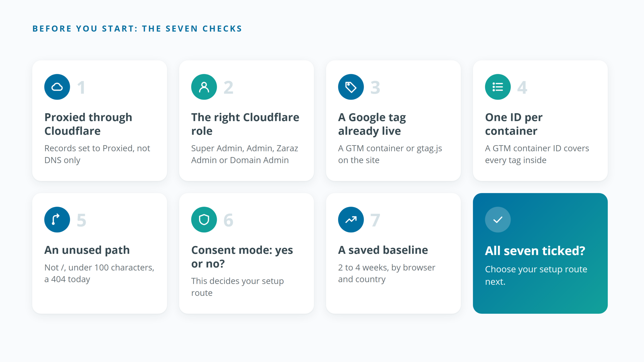Click 'A GTM container or gtag.js on the site'
Image resolution: width=644 pixels, height=362 pixels.
pos(390,154)
